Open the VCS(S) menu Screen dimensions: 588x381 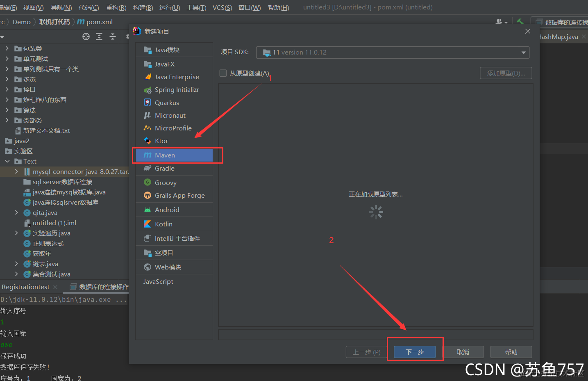click(222, 7)
